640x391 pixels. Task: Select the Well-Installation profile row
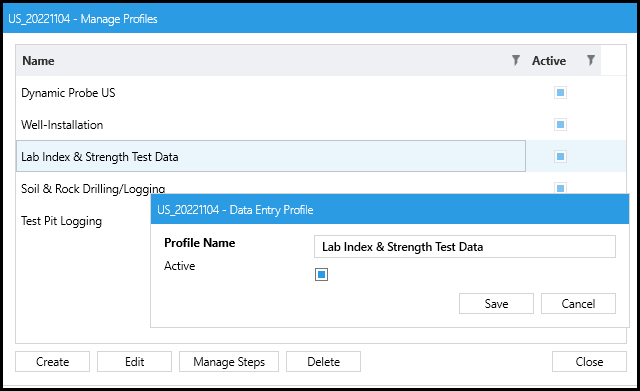pos(271,124)
